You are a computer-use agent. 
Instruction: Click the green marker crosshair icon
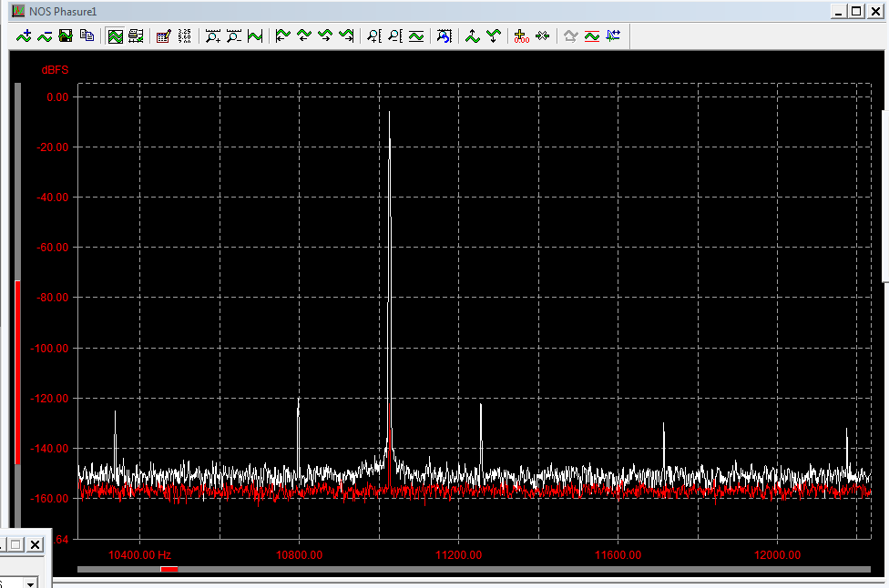click(543, 36)
